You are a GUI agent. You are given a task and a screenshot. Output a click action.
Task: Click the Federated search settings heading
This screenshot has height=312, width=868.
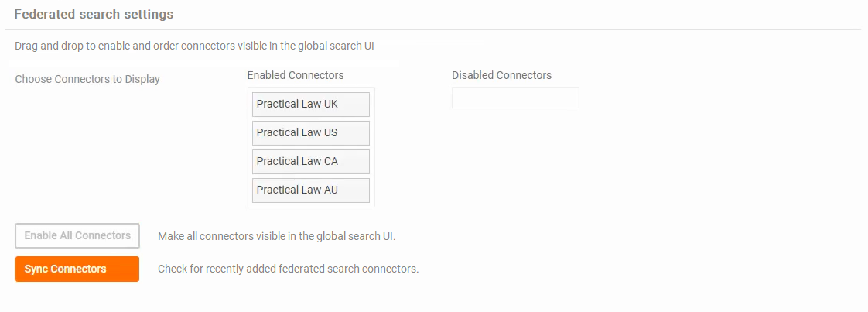[x=94, y=15]
